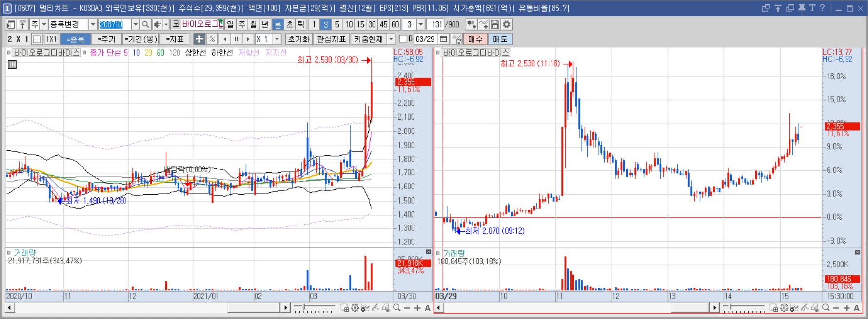Open chart settings gear in toolbar
The width and height of the screenshot is (868, 319).
[x=507, y=24]
